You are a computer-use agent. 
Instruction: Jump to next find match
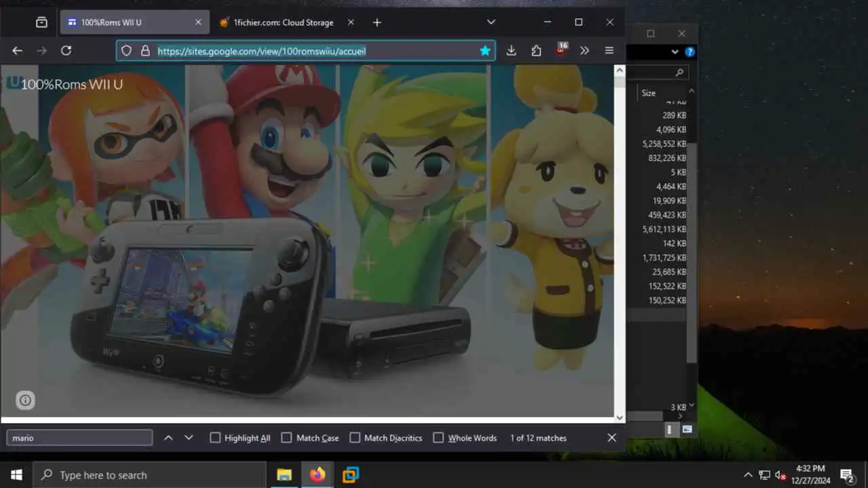click(x=189, y=438)
